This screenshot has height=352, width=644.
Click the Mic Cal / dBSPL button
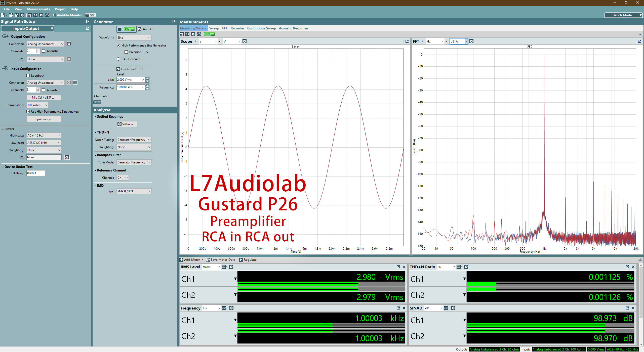point(44,98)
